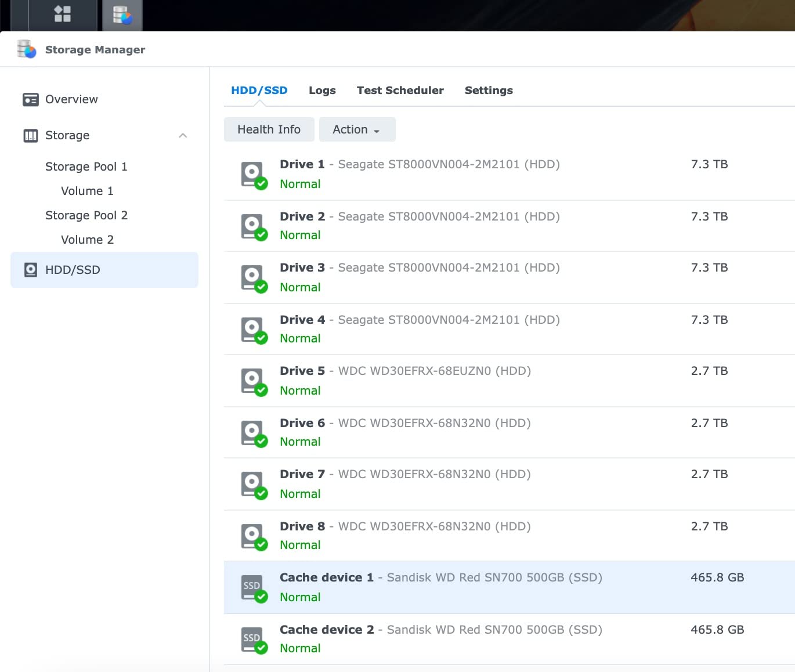Open the Action dropdown menu
The image size is (795, 672).
[x=357, y=129]
